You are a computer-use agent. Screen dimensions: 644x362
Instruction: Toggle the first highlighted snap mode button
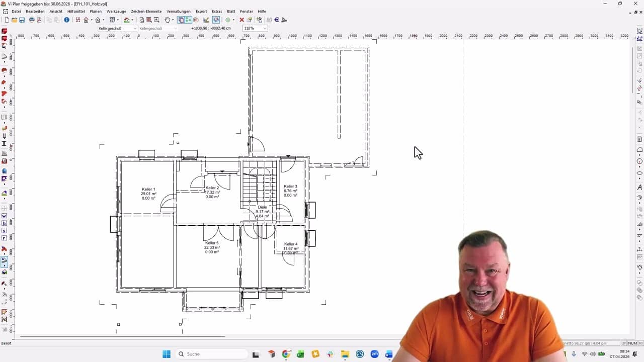[181, 20]
